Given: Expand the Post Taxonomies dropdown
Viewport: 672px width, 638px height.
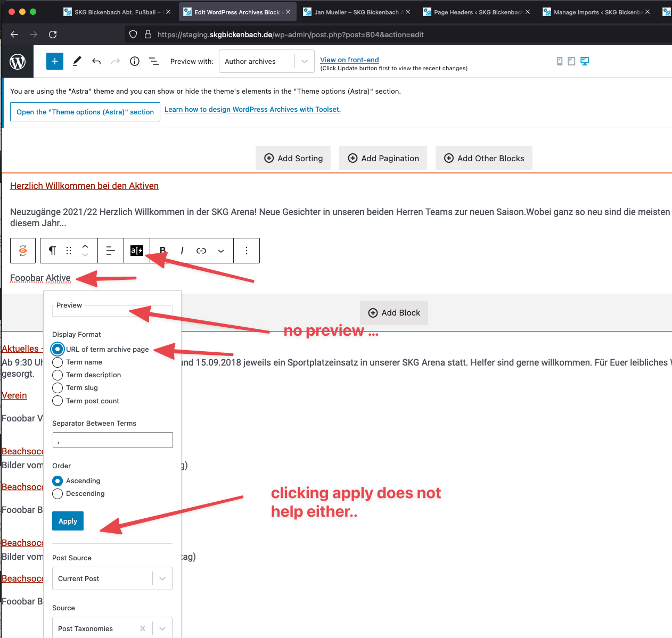Looking at the screenshot, I should coord(162,628).
